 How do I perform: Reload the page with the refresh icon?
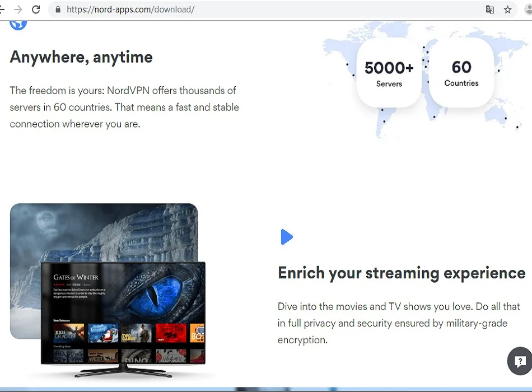tap(36, 10)
